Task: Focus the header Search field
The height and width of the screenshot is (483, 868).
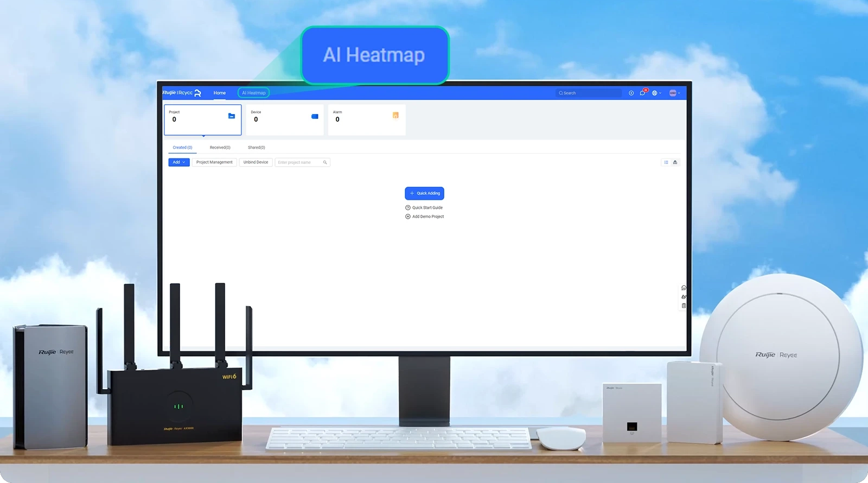Action: tap(589, 93)
